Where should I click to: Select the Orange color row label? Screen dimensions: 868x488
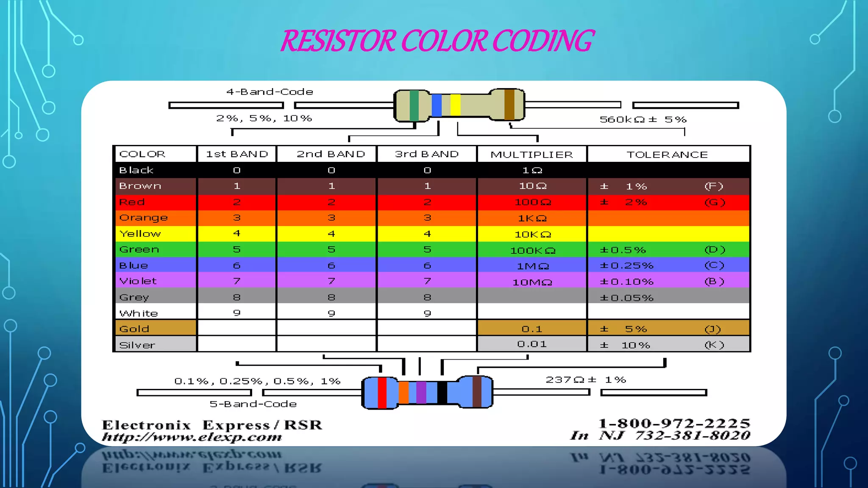click(144, 218)
